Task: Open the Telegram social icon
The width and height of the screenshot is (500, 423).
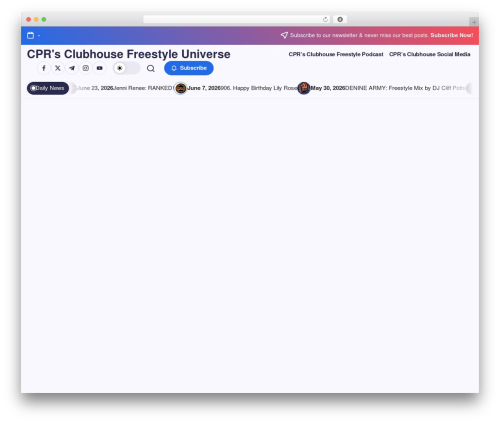Action: pos(72,68)
